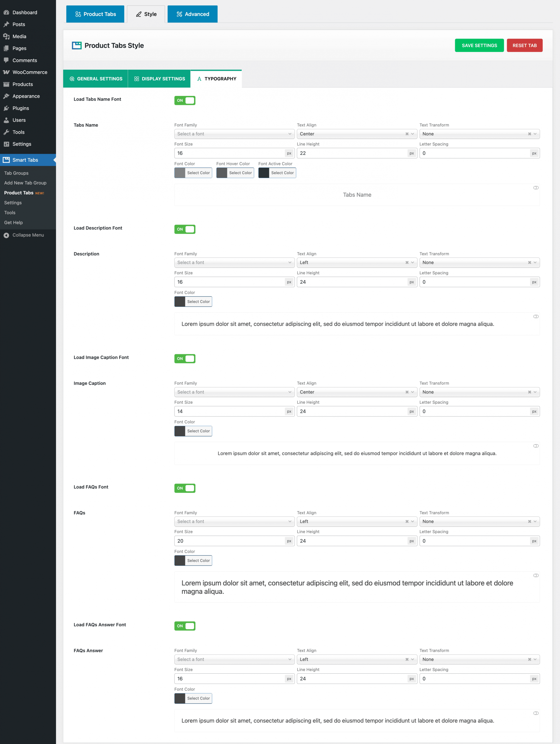Open Add New Tab Group link
The height and width of the screenshot is (744, 560).
25,183
